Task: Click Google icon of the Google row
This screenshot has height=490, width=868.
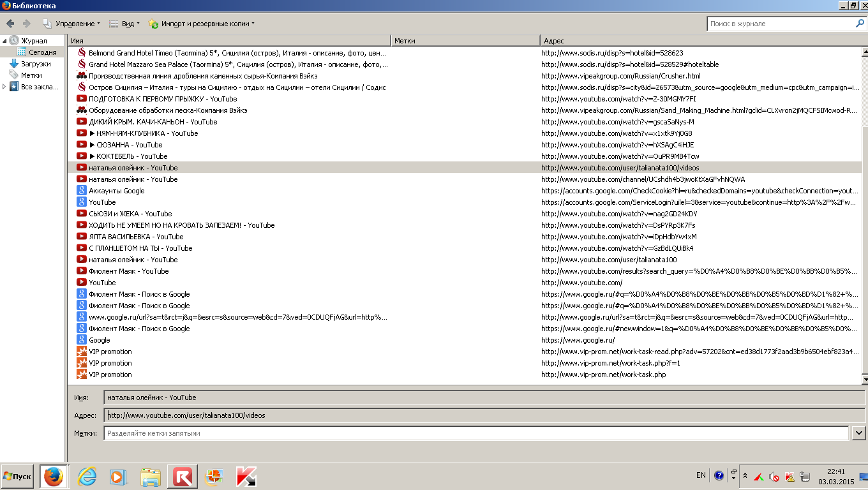Action: 82,340
